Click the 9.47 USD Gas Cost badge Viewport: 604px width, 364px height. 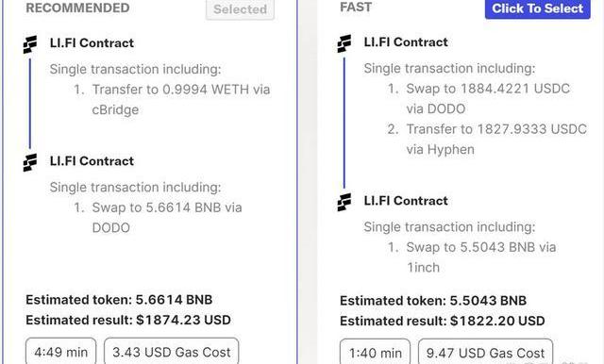485,352
